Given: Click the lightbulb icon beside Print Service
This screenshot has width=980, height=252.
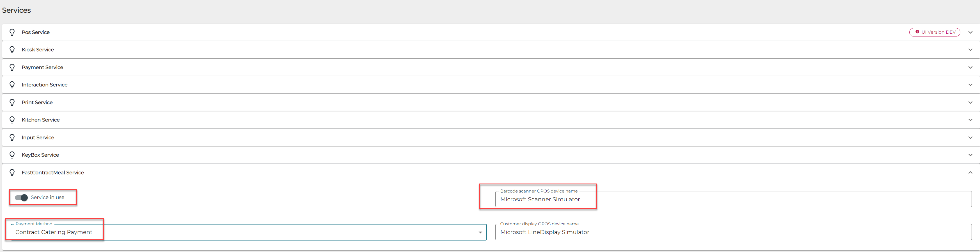Looking at the screenshot, I should tap(12, 102).
